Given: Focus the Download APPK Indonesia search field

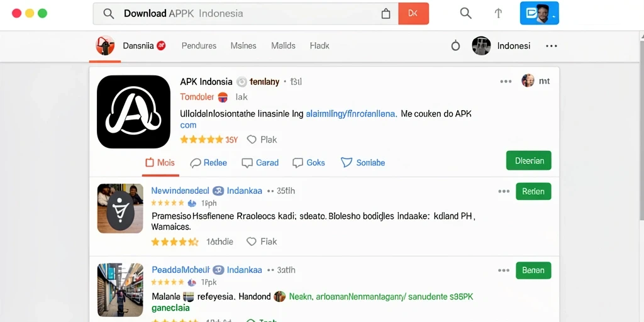Looking at the screenshot, I should [246, 14].
